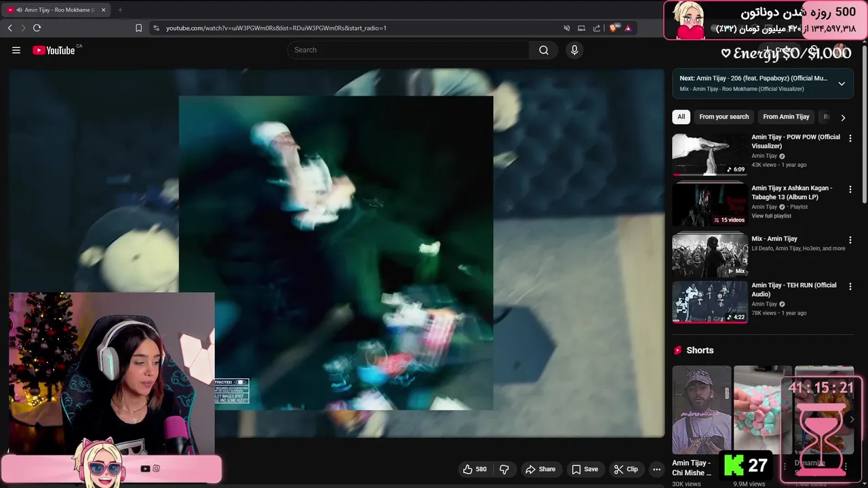Viewport: 868px width, 488px height.
Task: Open TEH RUN Official Audio thumbnail
Action: point(710,302)
